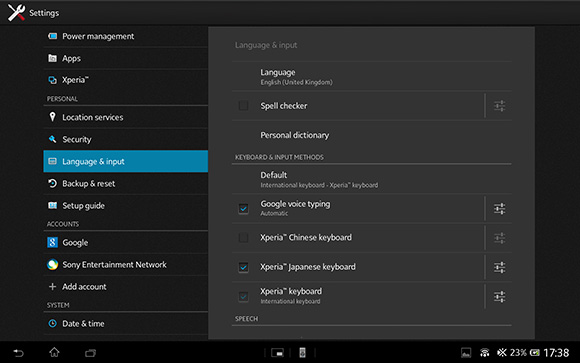Uncheck the Google voice typing checkbox
Image resolution: width=580 pixels, height=363 pixels.
tap(243, 209)
